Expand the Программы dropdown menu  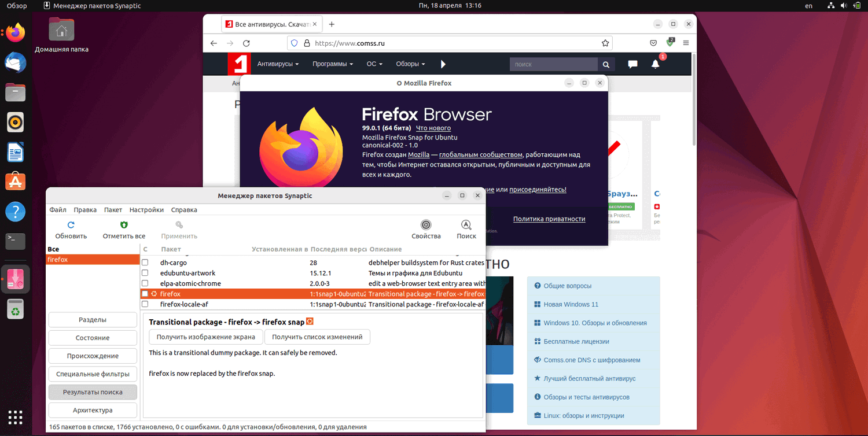(333, 64)
